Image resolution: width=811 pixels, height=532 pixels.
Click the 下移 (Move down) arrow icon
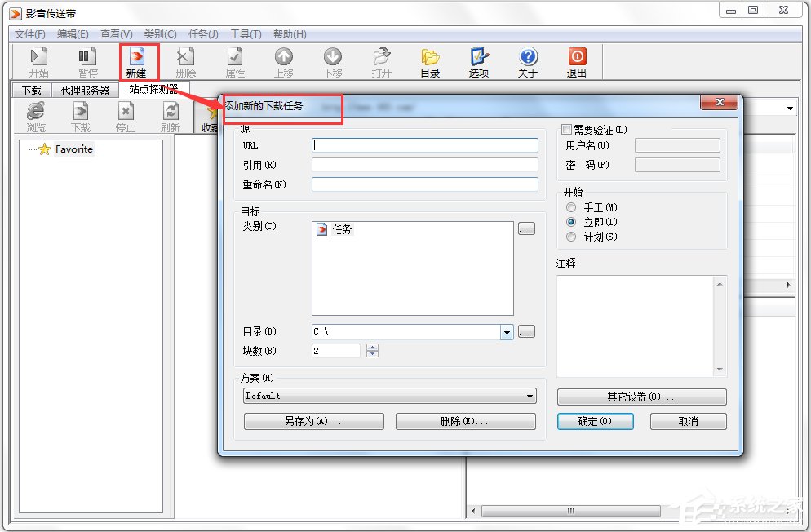(332, 61)
